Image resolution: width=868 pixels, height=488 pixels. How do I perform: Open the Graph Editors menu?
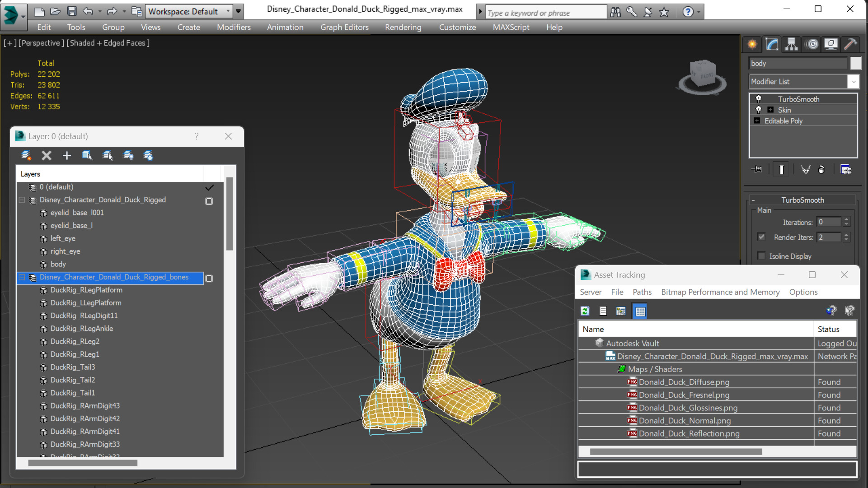click(x=344, y=27)
